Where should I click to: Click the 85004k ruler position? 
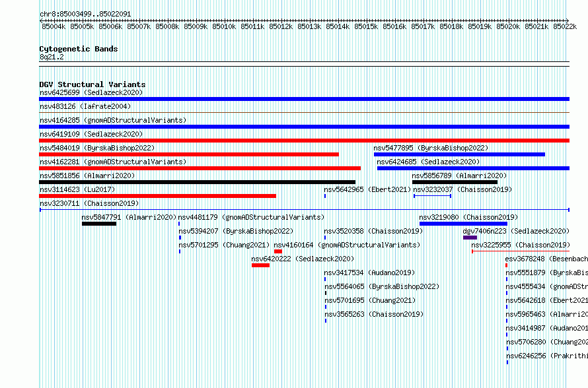[x=54, y=26]
